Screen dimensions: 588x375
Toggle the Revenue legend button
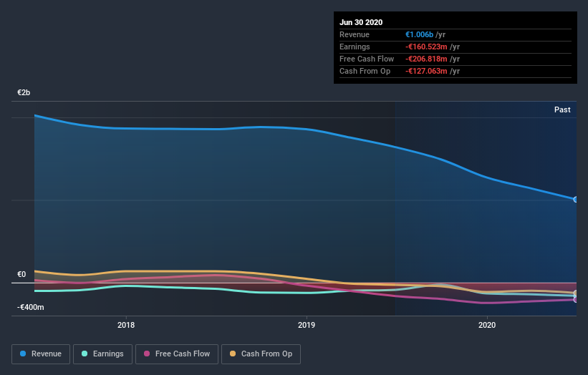tap(41, 354)
